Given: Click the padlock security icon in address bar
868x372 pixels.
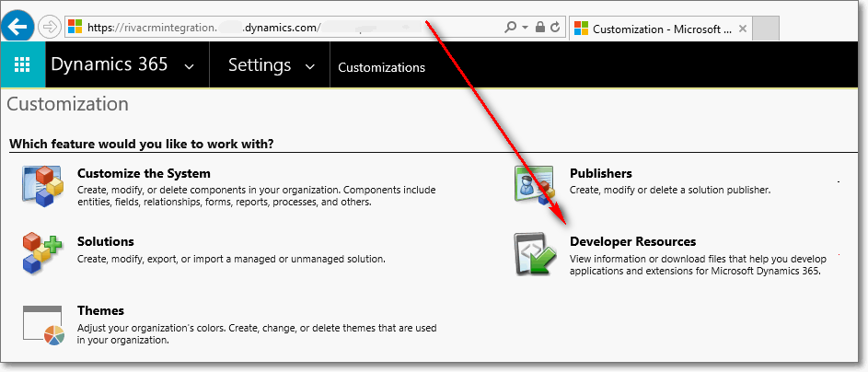Looking at the screenshot, I should click(540, 27).
